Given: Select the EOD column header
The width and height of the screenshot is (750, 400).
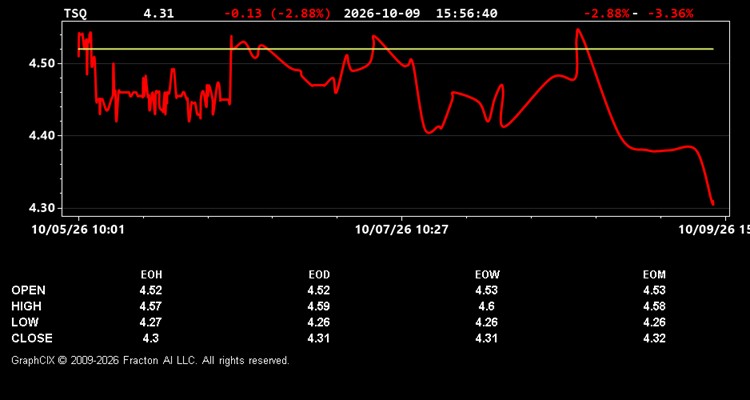Looking at the screenshot, I should [x=319, y=275].
